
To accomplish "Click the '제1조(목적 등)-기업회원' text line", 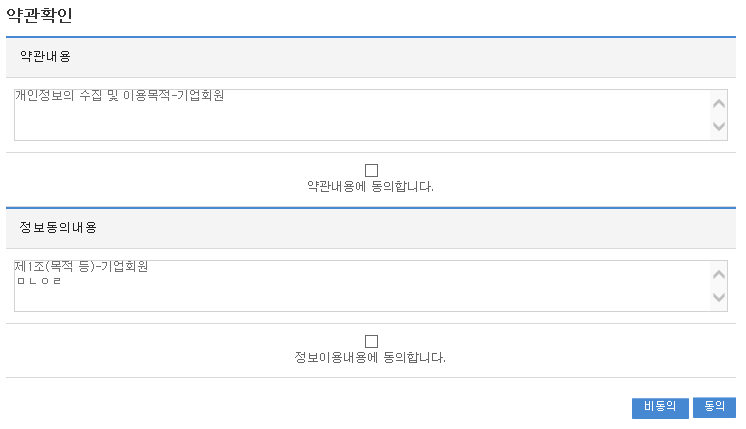I will (x=82, y=267).
